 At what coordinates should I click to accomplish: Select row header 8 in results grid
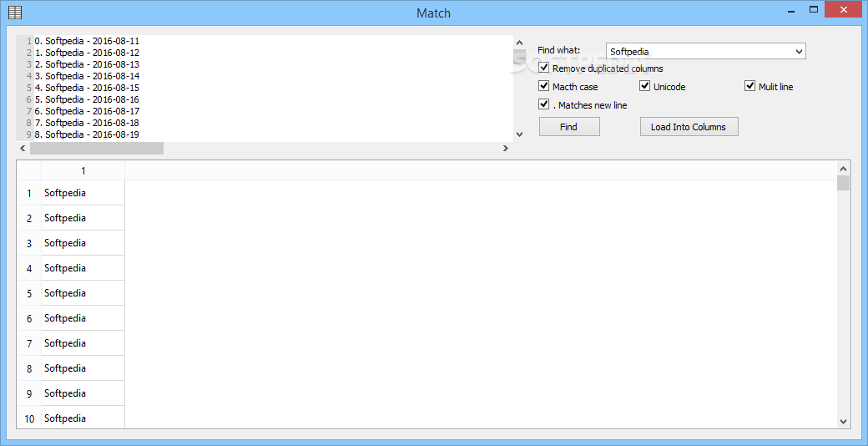click(x=29, y=368)
